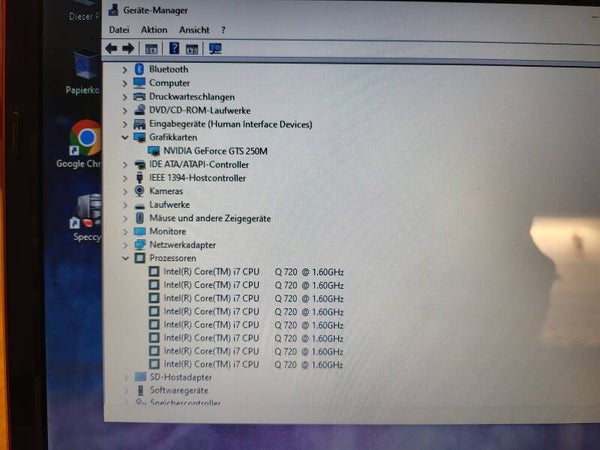The height and width of the screenshot is (450, 600).
Task: Click the Back arrow toolbar icon
Action: coord(111,49)
